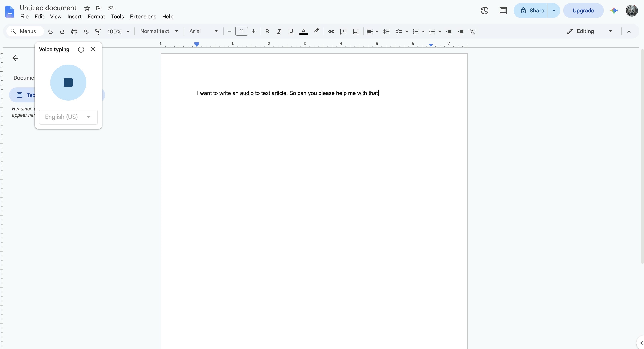Toggle italic formatting
644x349 pixels.
tap(279, 32)
